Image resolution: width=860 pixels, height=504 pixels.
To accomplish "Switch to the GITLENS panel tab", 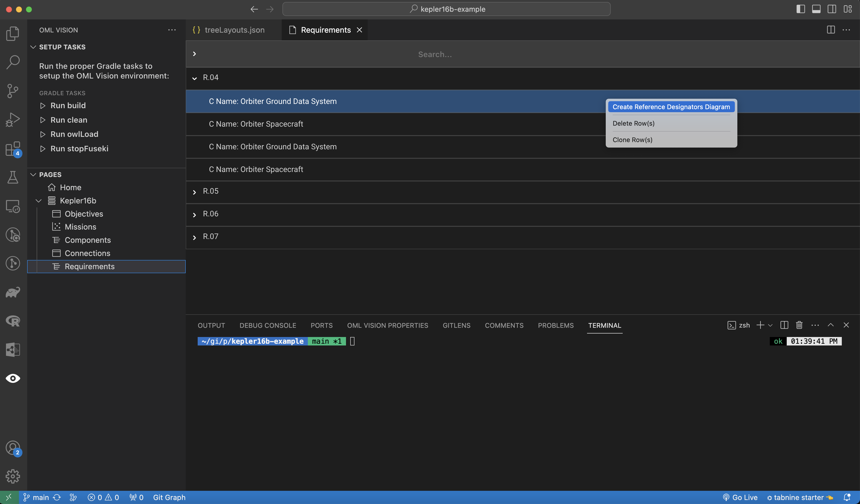I will (x=457, y=325).
